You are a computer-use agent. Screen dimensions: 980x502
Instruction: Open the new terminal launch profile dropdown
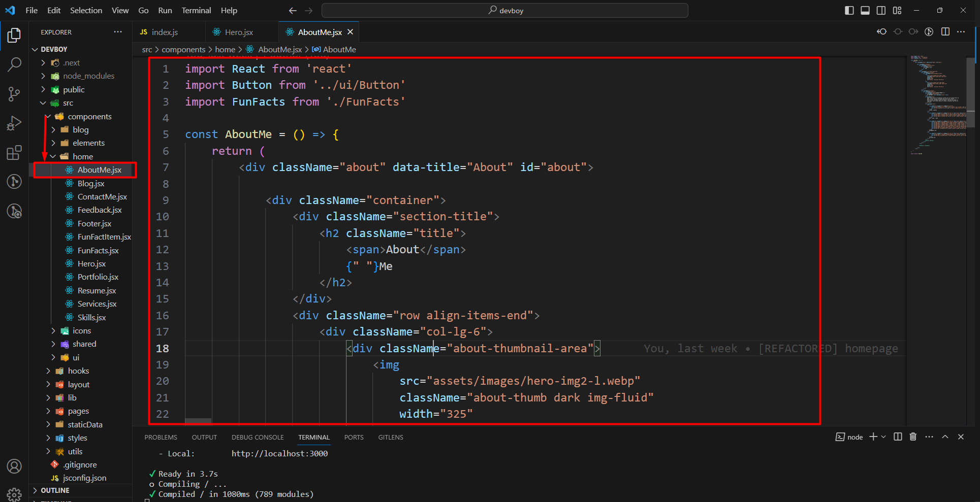(x=883, y=437)
